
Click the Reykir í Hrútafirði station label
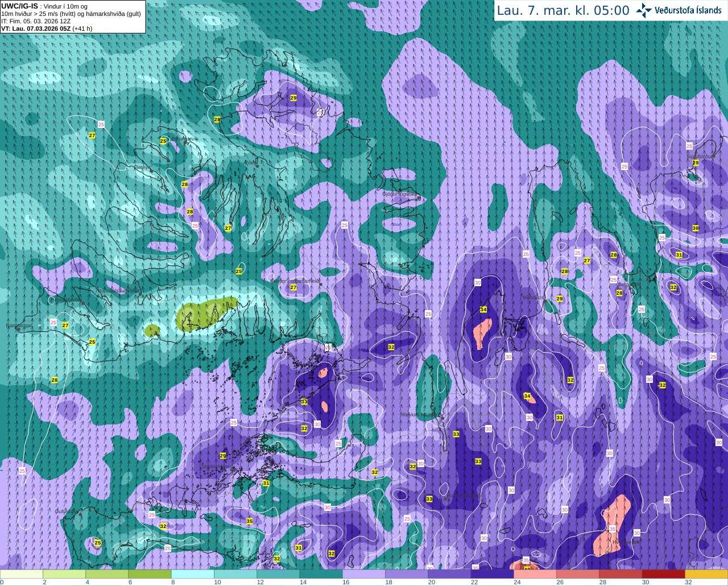422,415
